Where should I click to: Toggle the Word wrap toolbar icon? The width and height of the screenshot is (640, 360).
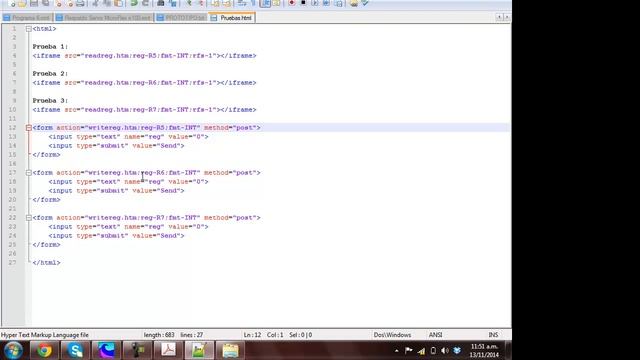(x=242, y=3)
